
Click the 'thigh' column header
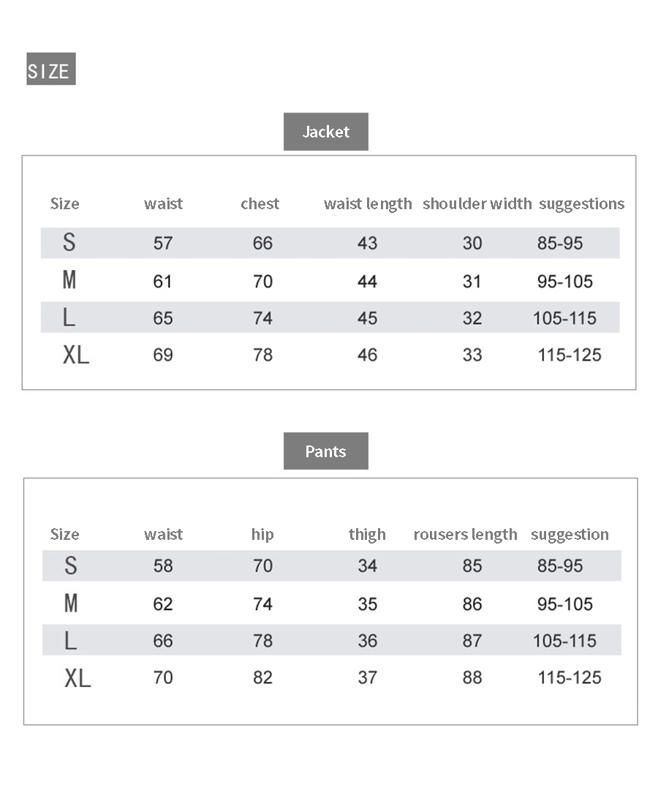(x=366, y=534)
